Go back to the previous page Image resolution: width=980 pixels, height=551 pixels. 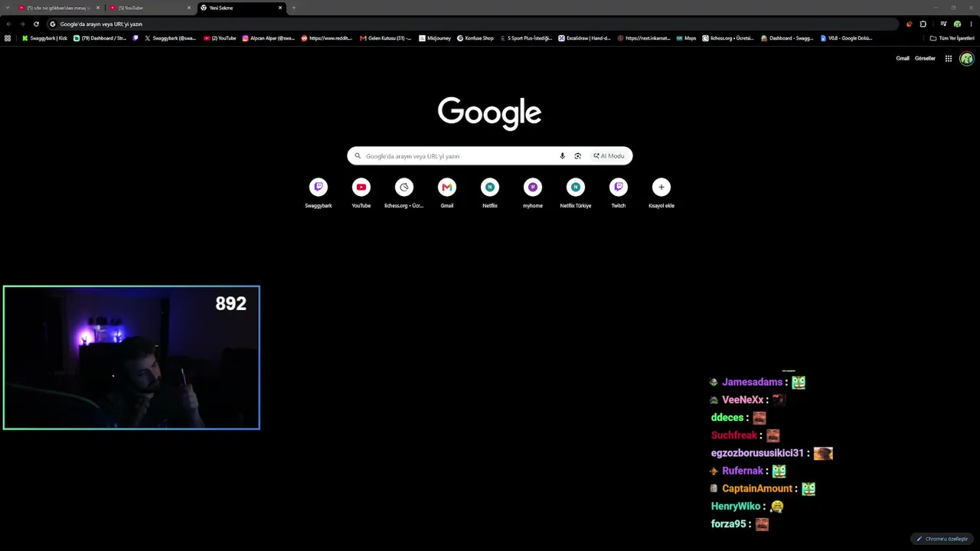pos(8,24)
